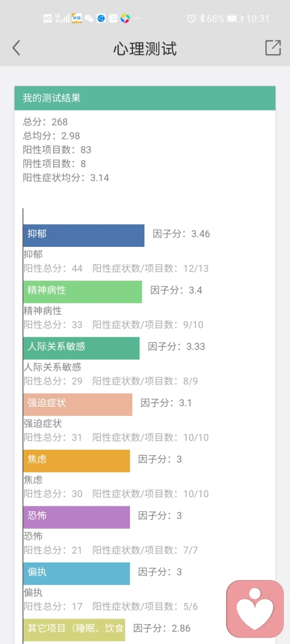Tap the 总分：268 text
This screenshot has width=290, height=644.
[x=45, y=122]
